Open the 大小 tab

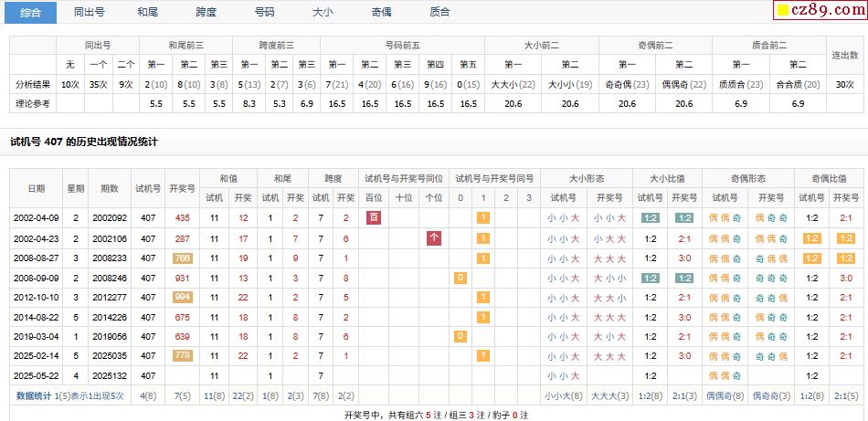pos(323,12)
